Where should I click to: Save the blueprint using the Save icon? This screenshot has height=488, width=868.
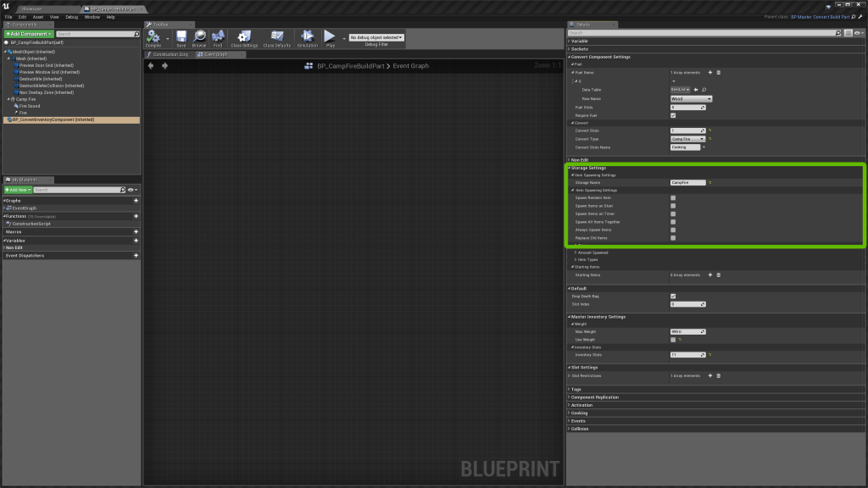click(x=181, y=37)
